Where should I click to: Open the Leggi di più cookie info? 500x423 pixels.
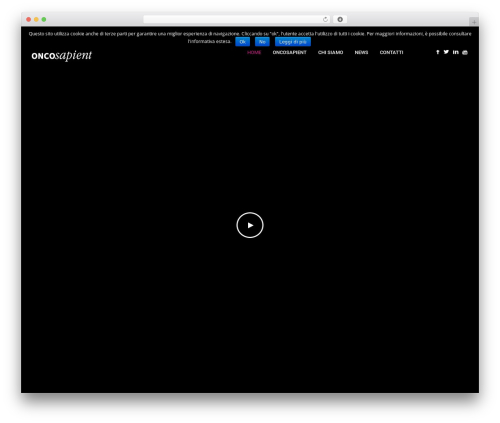(293, 42)
